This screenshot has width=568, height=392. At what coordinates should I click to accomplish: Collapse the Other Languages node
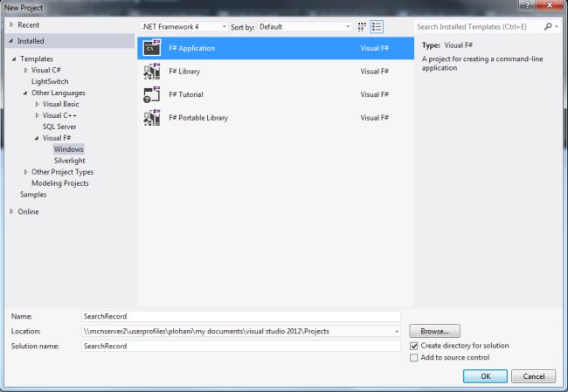coord(25,93)
